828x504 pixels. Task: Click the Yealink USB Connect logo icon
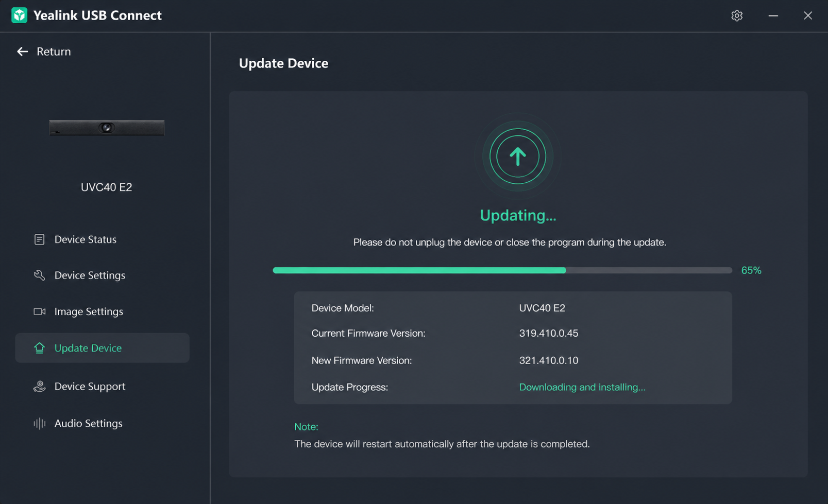(20, 15)
